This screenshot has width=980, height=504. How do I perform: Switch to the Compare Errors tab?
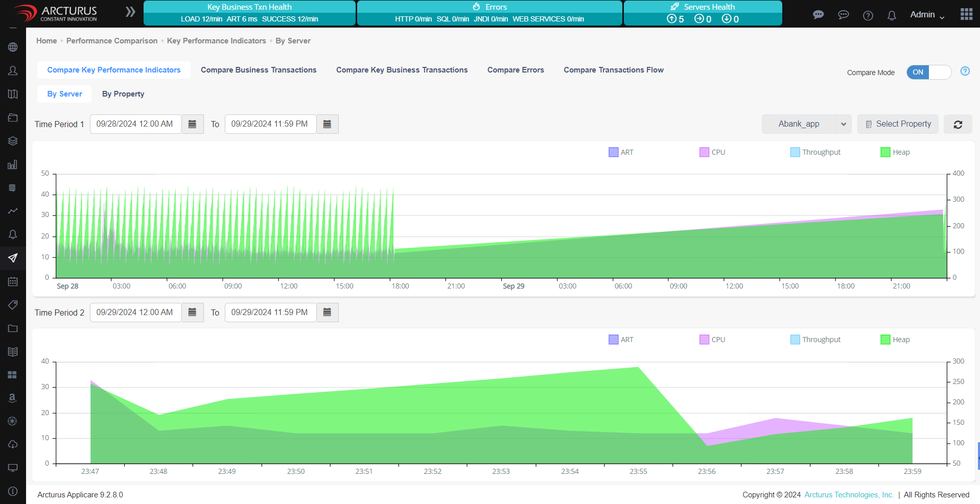[515, 70]
